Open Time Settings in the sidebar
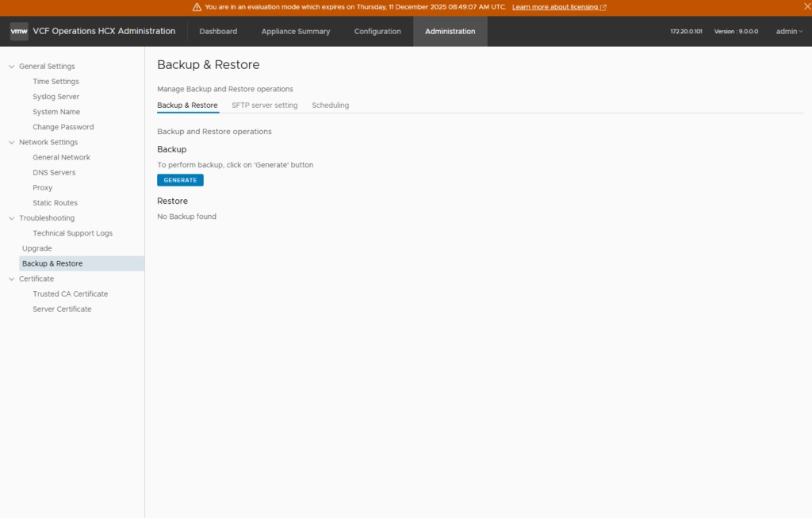Screen dimensions: 812x518 56,82
